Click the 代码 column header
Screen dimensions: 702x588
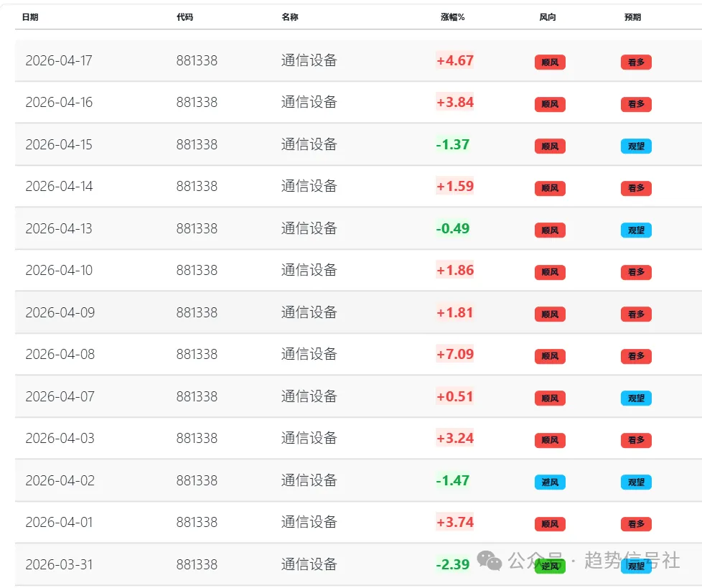point(184,17)
